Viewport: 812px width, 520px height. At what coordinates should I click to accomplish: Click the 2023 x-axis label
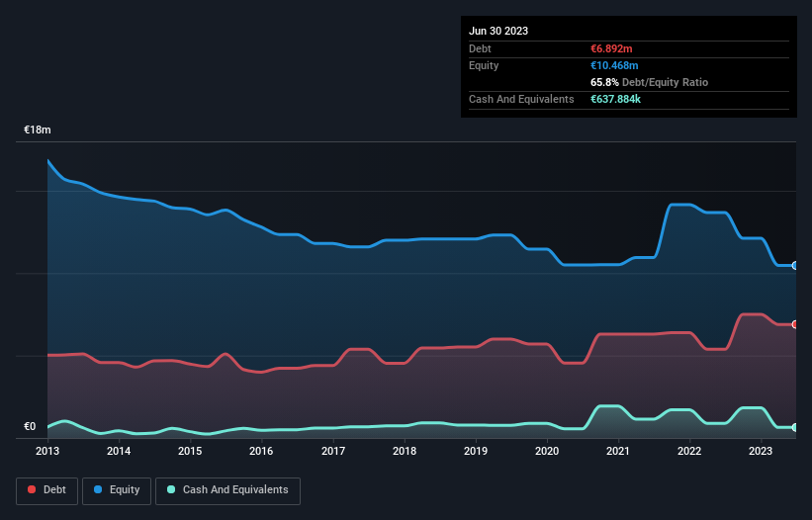click(761, 451)
